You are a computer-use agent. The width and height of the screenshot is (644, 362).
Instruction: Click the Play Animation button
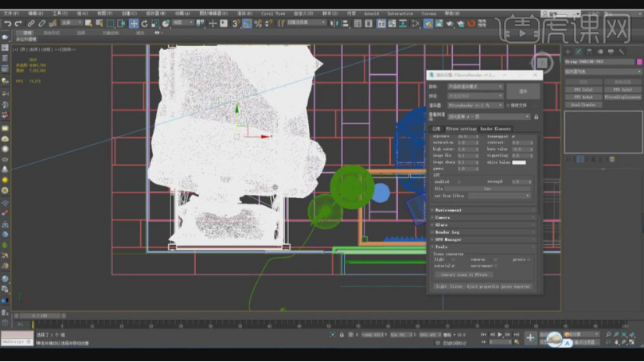500,335
